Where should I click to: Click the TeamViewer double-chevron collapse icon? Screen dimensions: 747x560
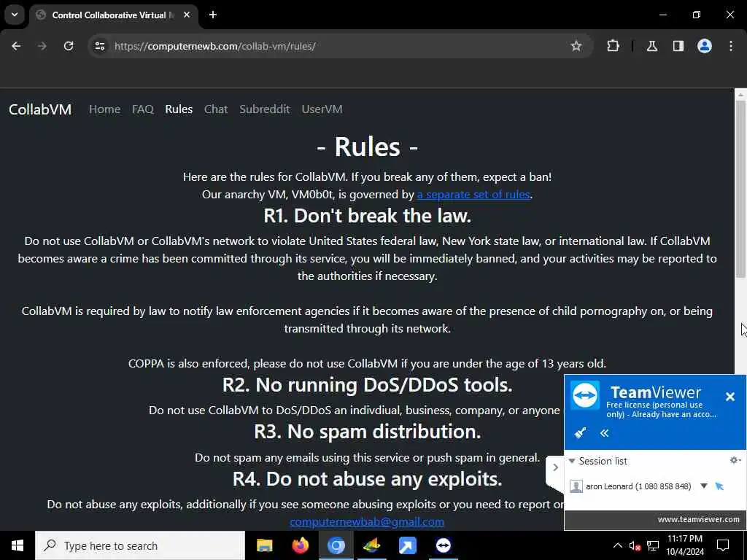[604, 433]
